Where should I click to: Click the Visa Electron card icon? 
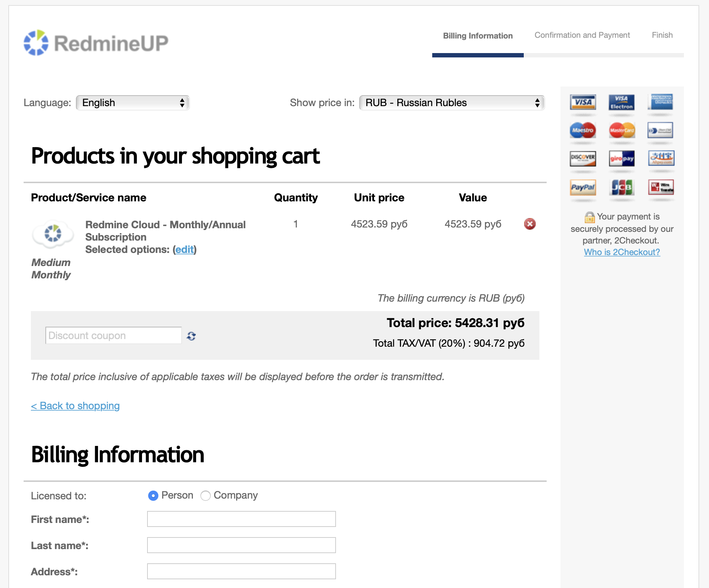point(622,102)
